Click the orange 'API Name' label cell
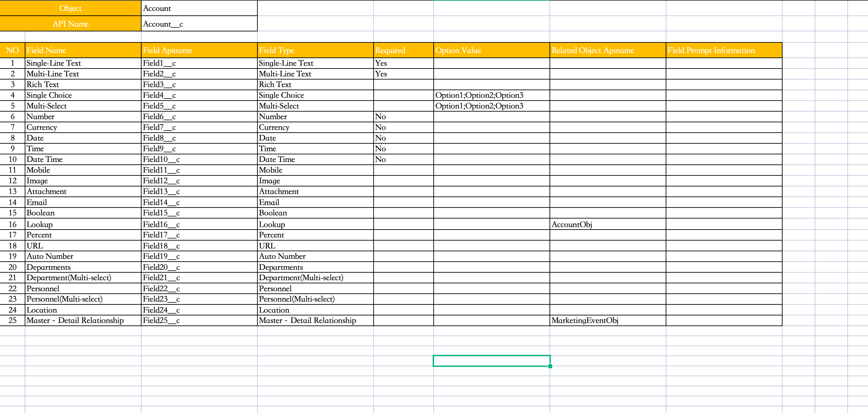868x413 pixels. [x=70, y=24]
